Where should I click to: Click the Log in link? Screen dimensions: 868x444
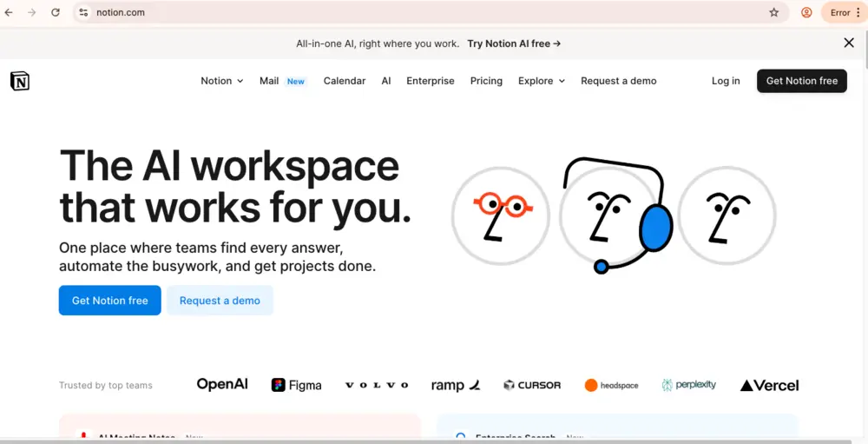tap(726, 81)
